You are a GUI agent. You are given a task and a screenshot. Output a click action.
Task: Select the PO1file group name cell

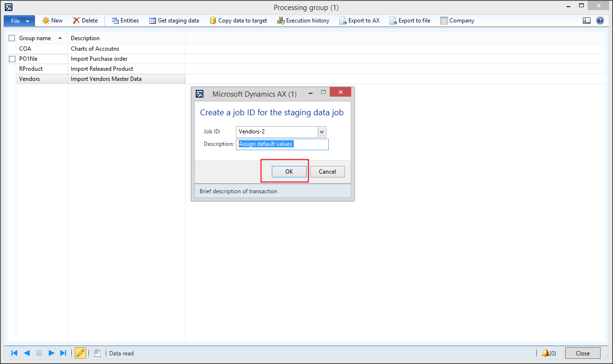point(42,59)
